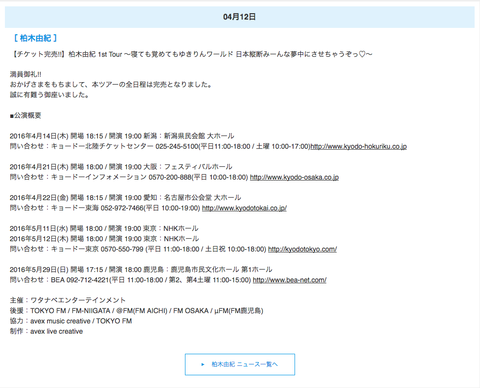Click the キョードー東海 inquiry text

pos(105,208)
